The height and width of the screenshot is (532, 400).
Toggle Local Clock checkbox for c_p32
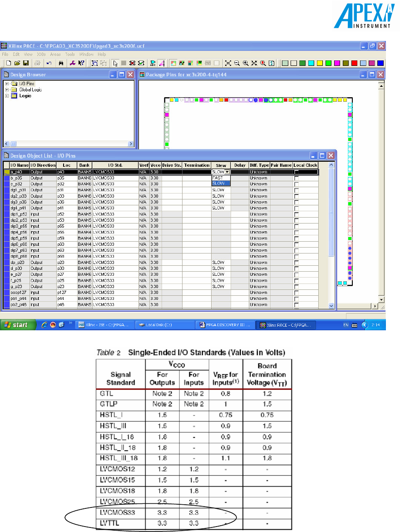[x=296, y=184]
